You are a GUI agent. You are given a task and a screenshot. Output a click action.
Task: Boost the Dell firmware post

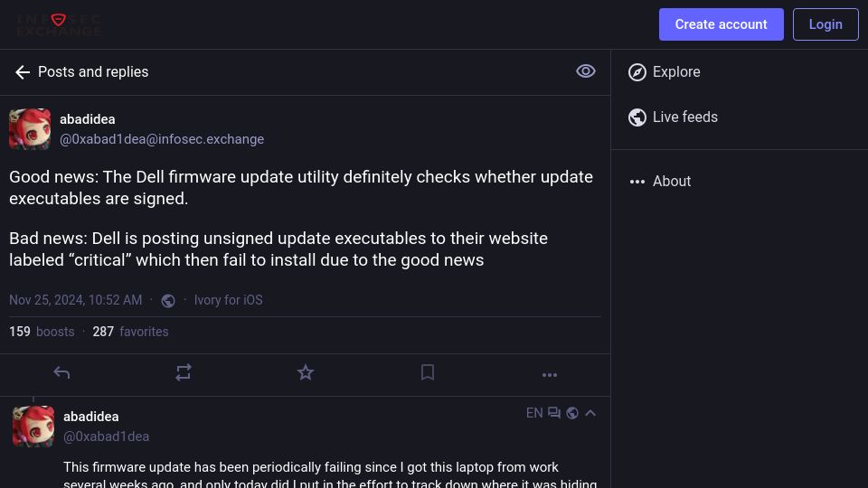(x=184, y=373)
